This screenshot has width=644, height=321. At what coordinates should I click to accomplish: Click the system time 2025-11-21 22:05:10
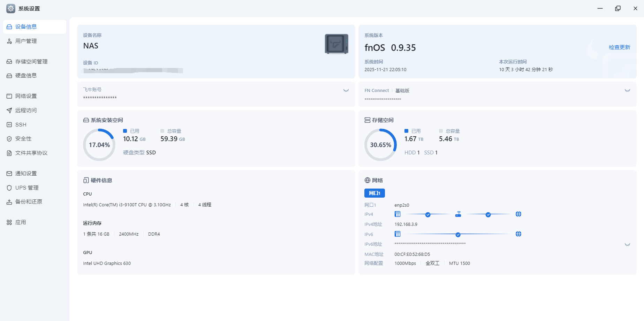pos(385,70)
